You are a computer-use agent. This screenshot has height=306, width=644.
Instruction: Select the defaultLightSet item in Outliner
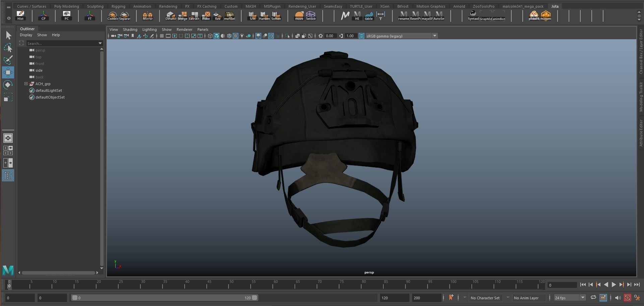pos(49,90)
